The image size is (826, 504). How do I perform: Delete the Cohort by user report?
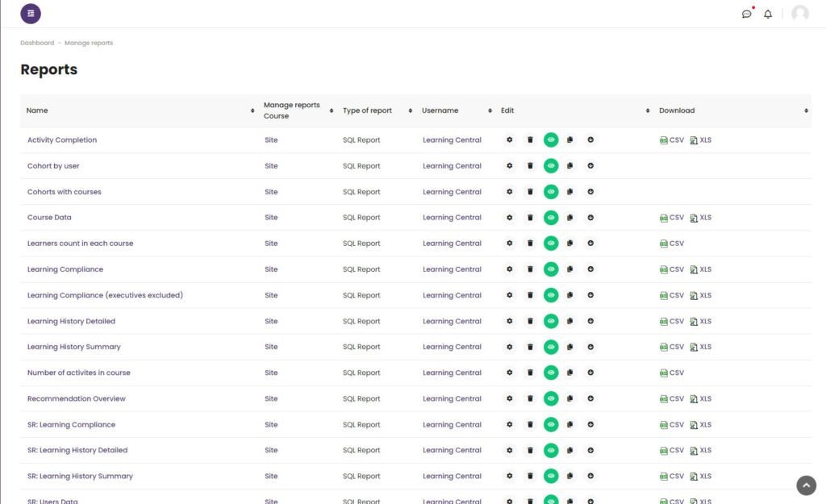pos(530,166)
